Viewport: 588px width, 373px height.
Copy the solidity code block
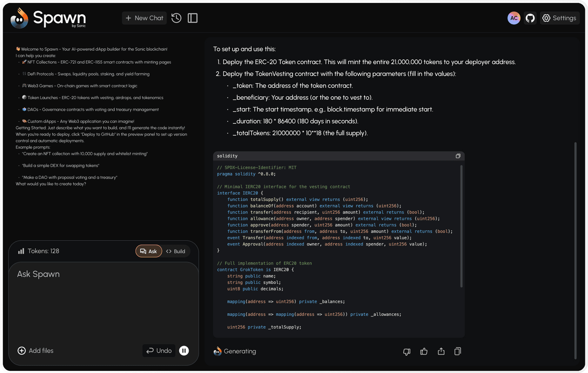458,156
